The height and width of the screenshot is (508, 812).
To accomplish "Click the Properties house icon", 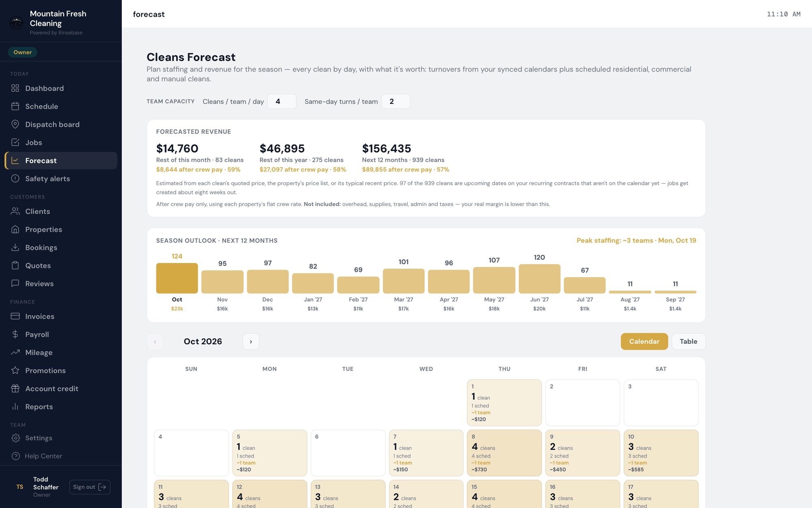I will [x=15, y=229].
